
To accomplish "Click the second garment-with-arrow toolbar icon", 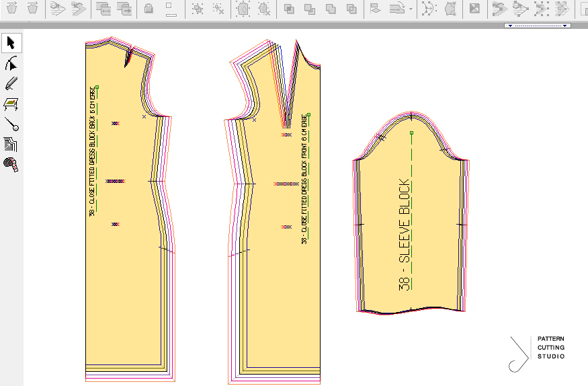I will (33, 8).
